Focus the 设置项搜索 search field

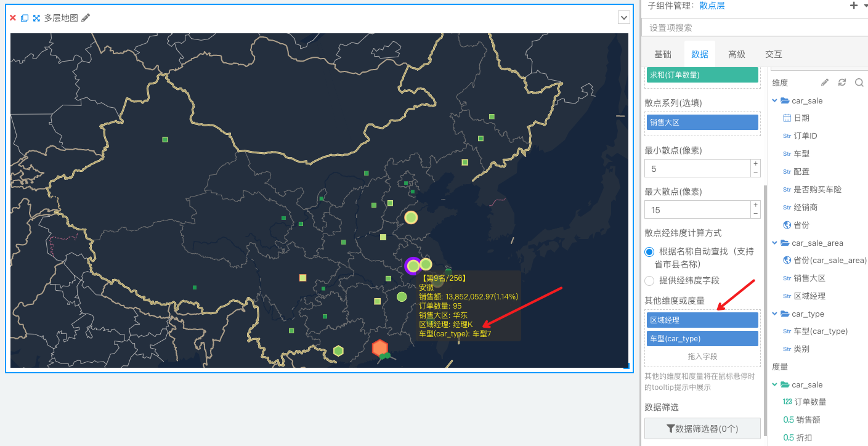[x=755, y=28]
